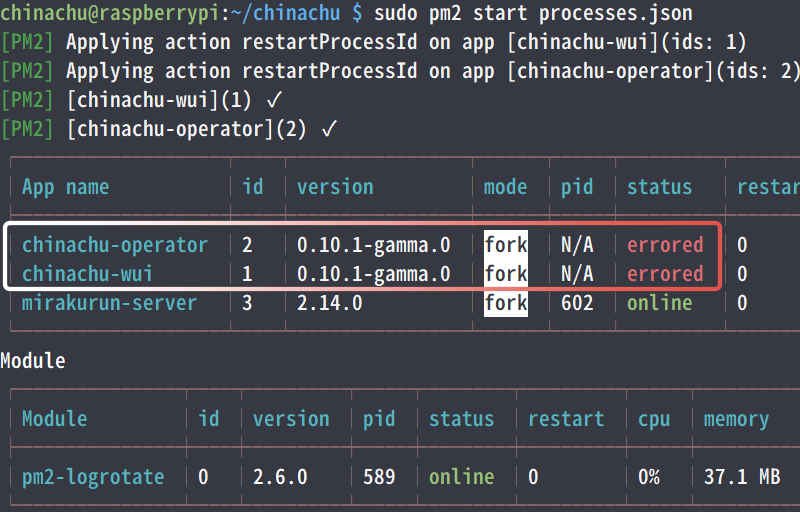
Task: Click the command 'sudo pm2 start processes.json'
Action: click(x=533, y=13)
